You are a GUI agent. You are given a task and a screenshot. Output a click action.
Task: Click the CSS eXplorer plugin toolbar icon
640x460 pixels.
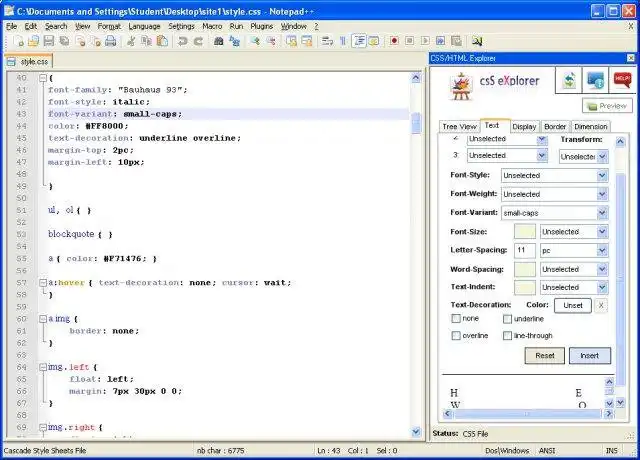pyautogui.click(x=477, y=41)
